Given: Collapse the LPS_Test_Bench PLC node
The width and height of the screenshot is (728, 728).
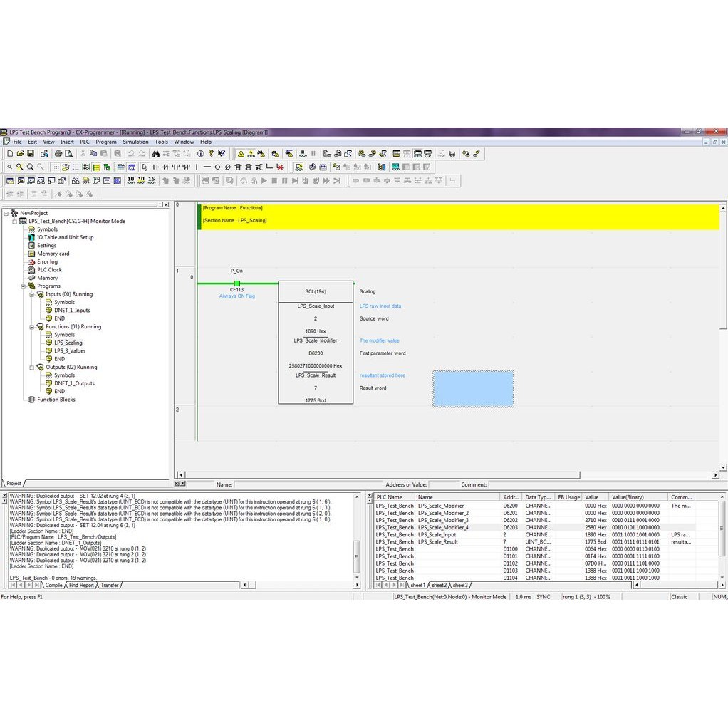Looking at the screenshot, I should (14, 222).
